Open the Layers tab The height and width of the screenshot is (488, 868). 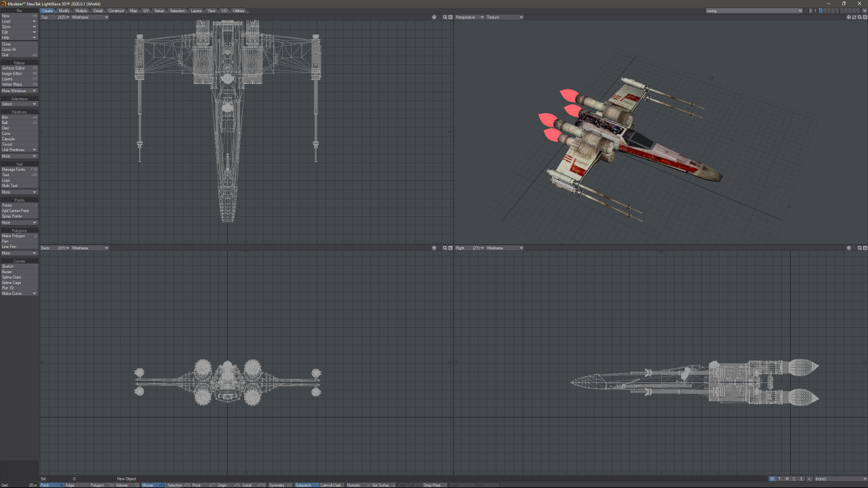196,11
